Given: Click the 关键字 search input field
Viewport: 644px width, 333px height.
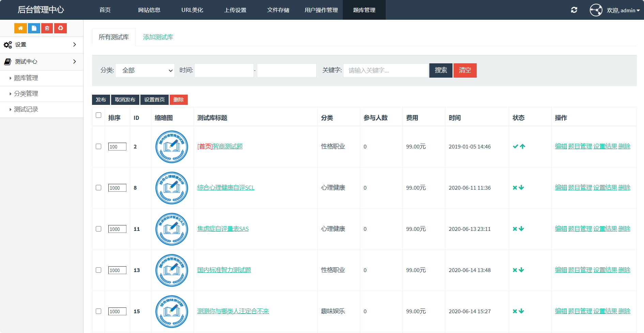Looking at the screenshot, I should click(385, 70).
